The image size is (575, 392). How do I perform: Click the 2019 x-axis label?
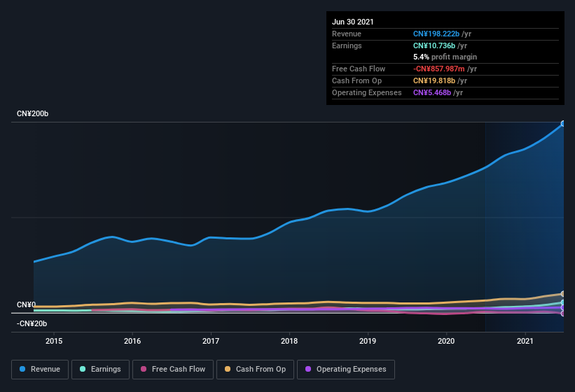click(368, 341)
